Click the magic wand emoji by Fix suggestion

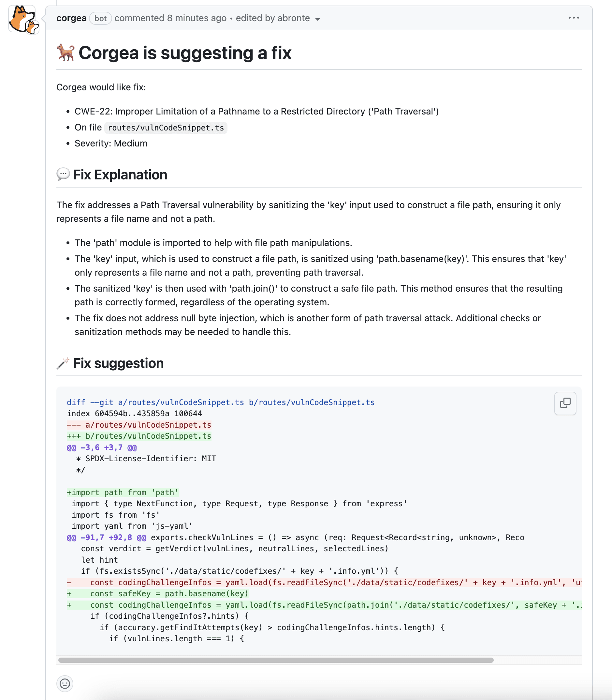coord(63,363)
